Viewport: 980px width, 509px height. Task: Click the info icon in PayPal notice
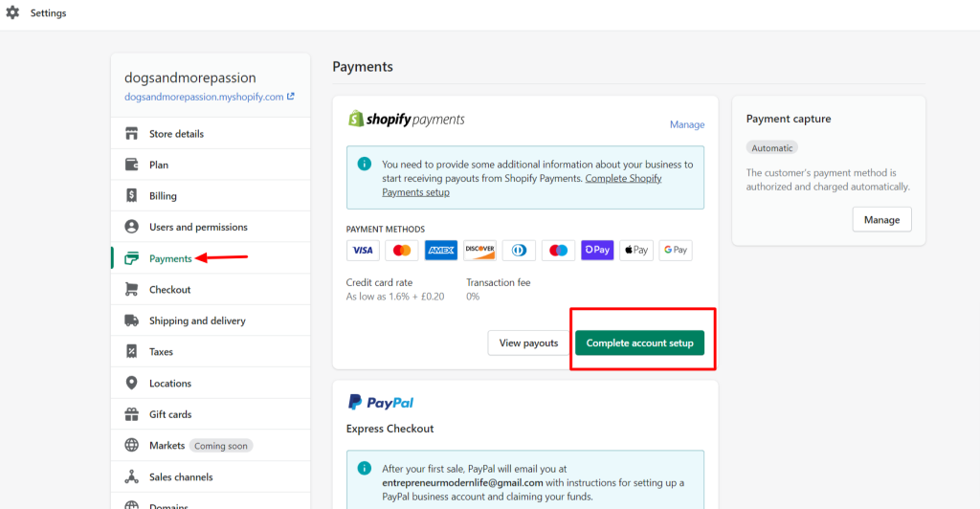pyautogui.click(x=365, y=468)
